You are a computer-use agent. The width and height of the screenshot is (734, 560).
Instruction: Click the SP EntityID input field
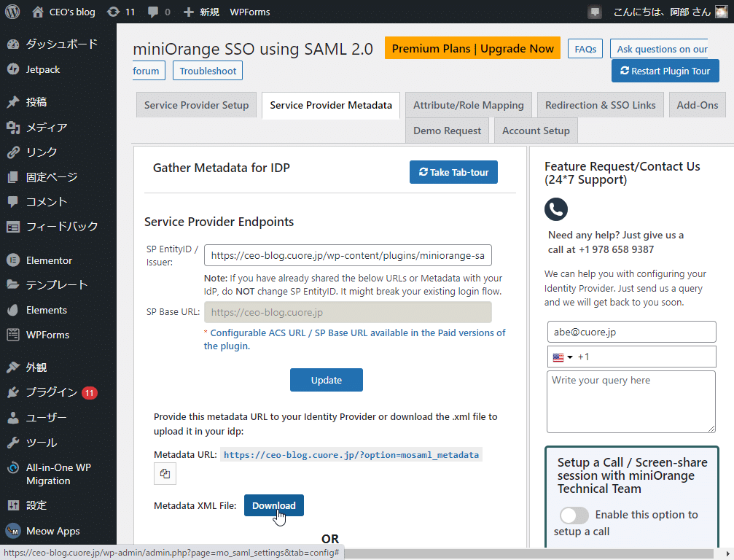(348, 256)
